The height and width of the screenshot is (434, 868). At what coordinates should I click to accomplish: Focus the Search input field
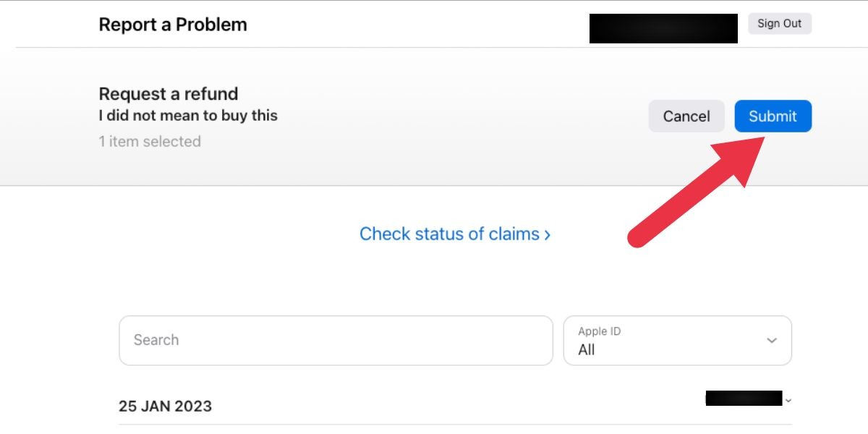336,340
